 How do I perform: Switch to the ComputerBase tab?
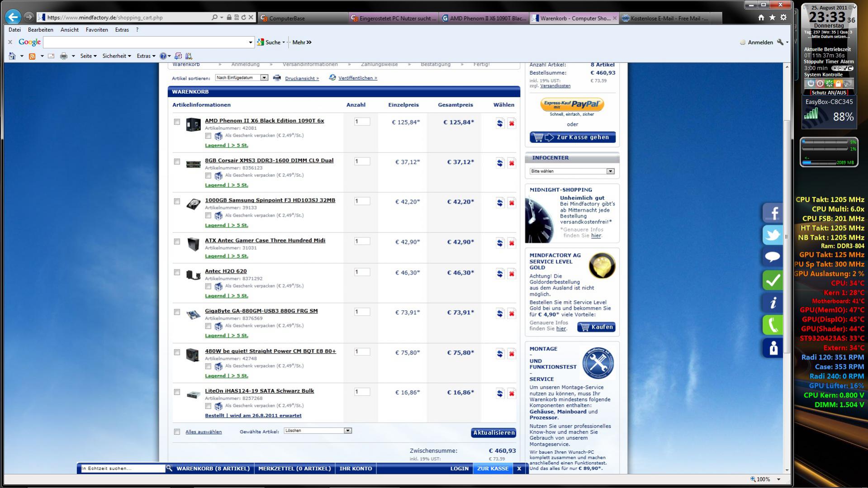point(303,18)
